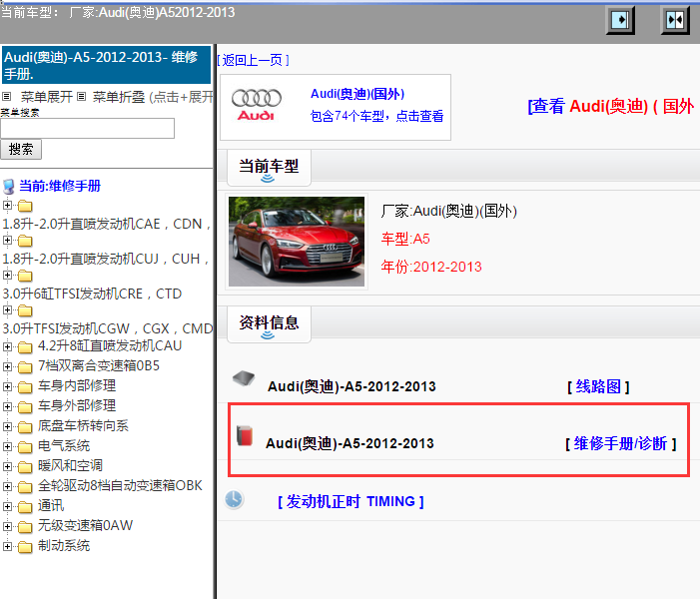Click the gray wiring diagram chip icon

(x=244, y=378)
